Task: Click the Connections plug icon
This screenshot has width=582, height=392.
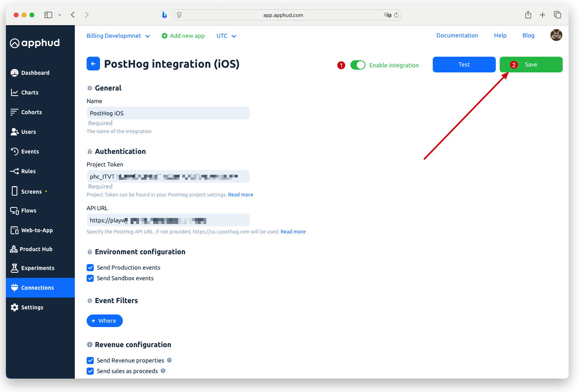Action: tap(15, 288)
